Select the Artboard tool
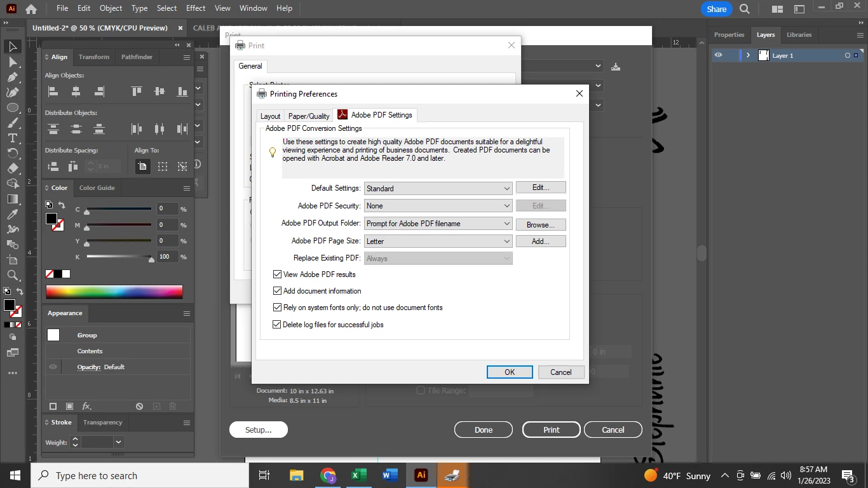This screenshot has height=488, width=868. (x=12, y=261)
